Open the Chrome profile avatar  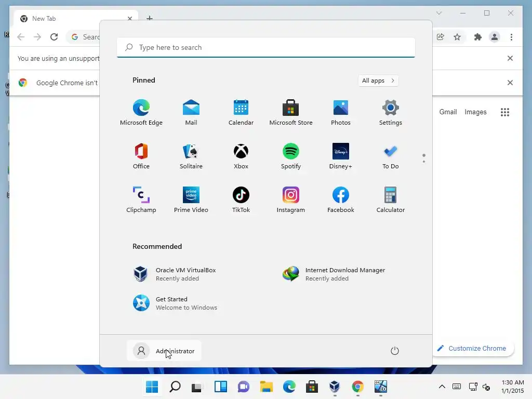coord(495,37)
